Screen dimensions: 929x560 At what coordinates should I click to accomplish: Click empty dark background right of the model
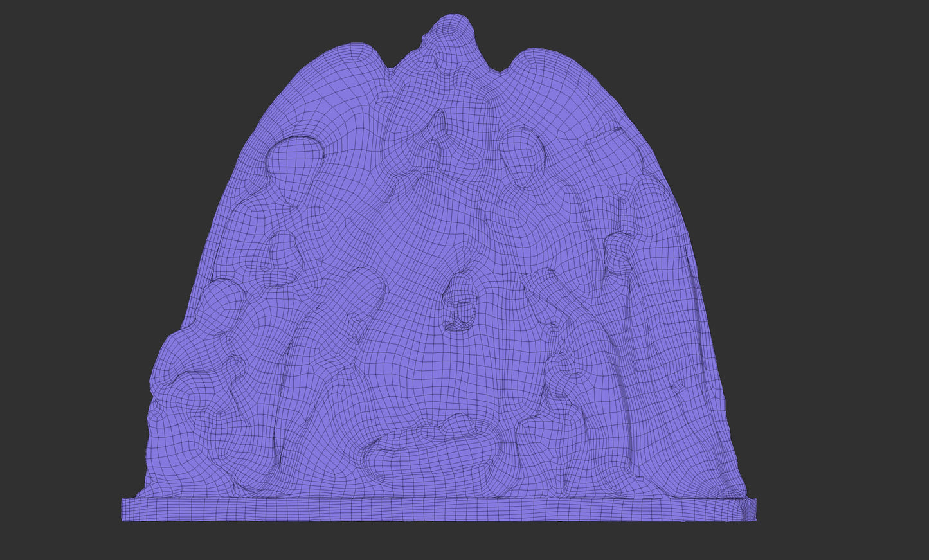[836, 257]
